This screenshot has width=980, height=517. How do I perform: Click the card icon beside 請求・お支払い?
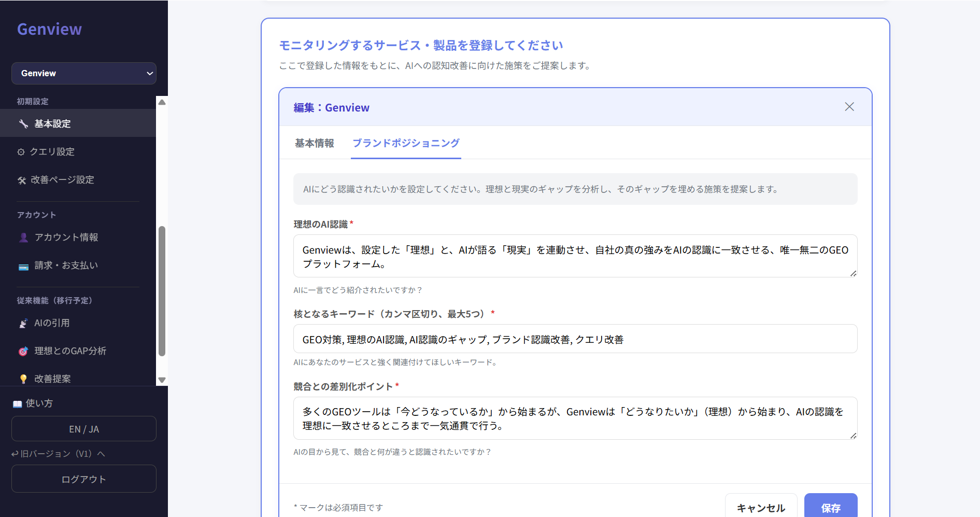(23, 267)
